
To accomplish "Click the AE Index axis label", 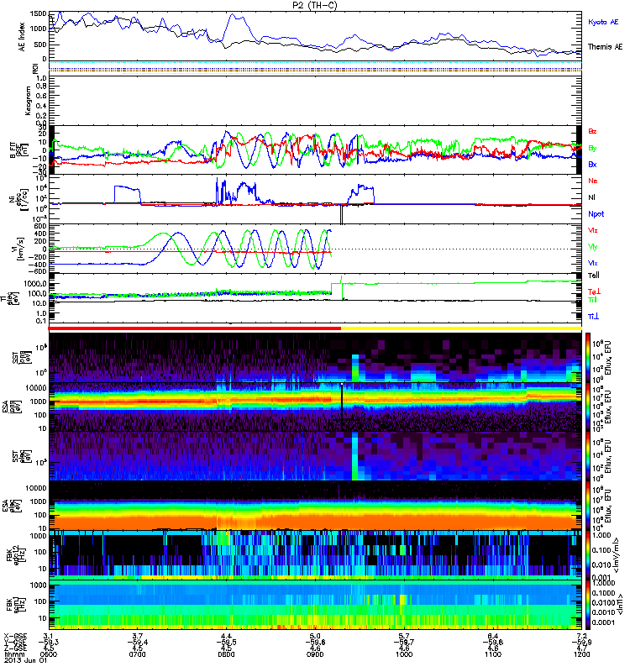I will (x=22, y=37).
